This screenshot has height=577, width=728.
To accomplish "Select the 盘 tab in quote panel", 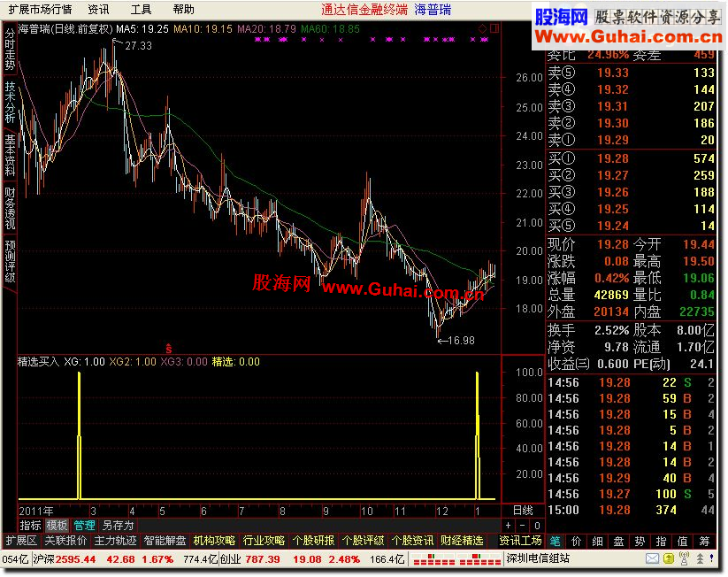I will click(x=618, y=542).
